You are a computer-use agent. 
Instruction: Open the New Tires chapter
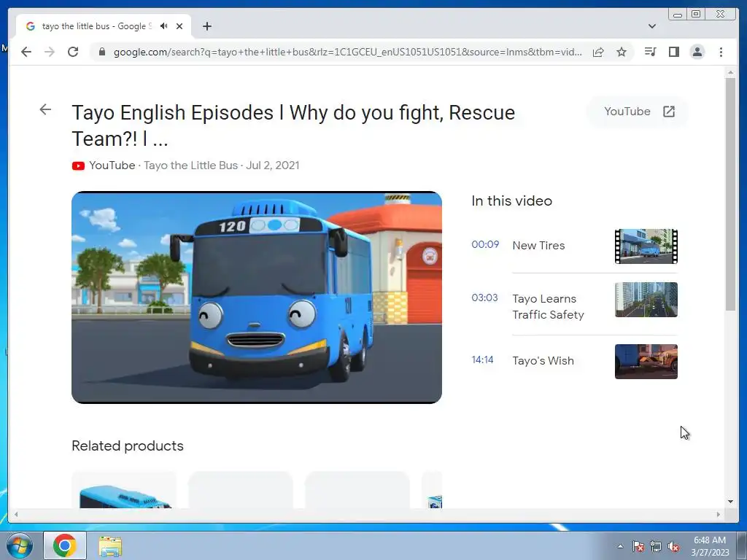click(x=538, y=245)
